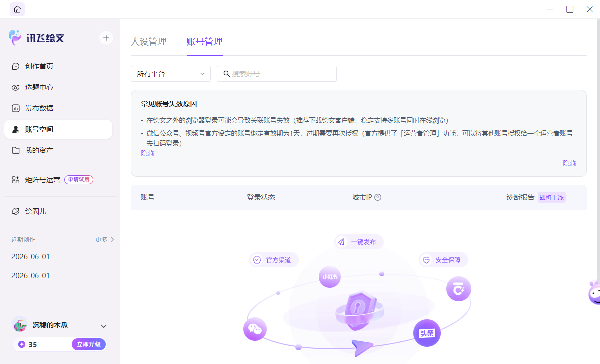This screenshot has height=364, width=600.
Task: Expand the 沉稳的木瓜 account chevron
Action: 104,326
